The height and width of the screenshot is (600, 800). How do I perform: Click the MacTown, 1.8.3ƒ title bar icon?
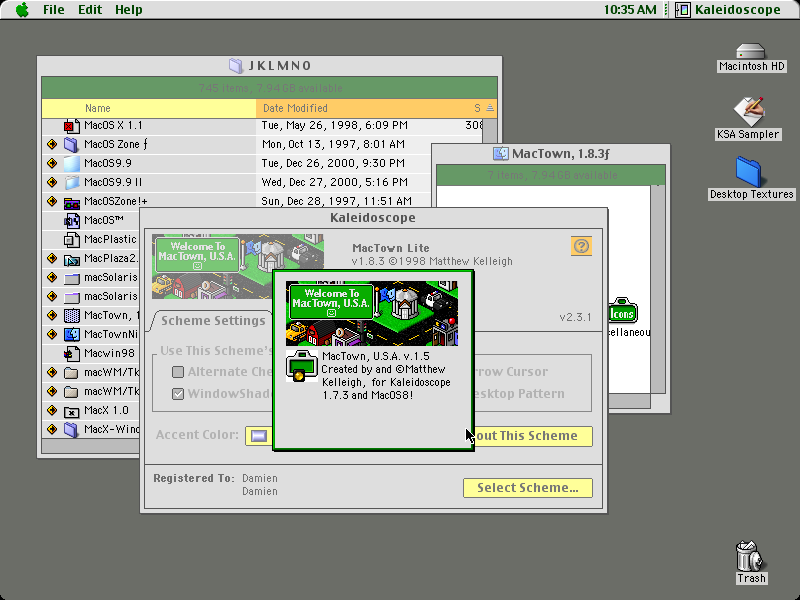pos(501,154)
